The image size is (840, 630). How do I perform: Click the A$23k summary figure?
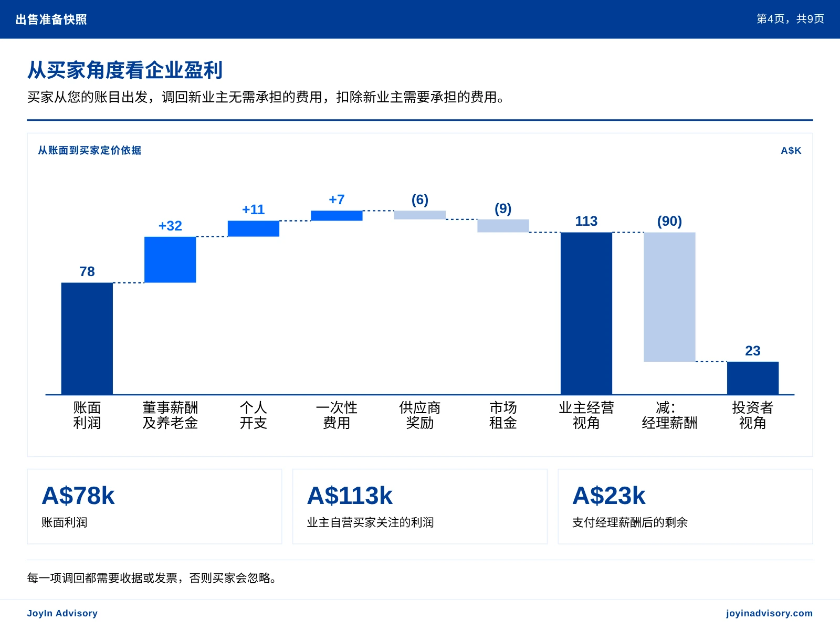pos(609,496)
